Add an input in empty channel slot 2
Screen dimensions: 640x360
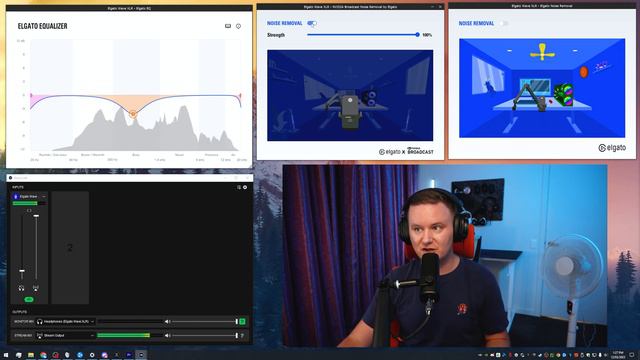click(x=70, y=248)
